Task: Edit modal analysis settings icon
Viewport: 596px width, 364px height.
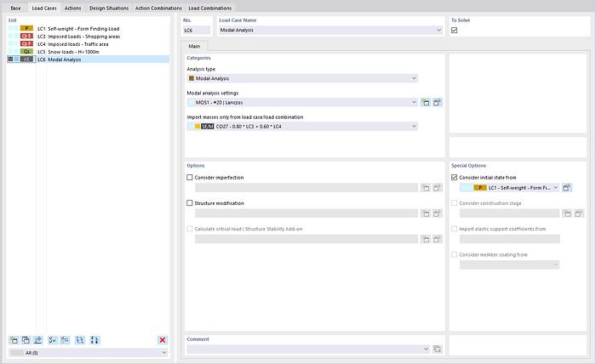Action: [438, 102]
